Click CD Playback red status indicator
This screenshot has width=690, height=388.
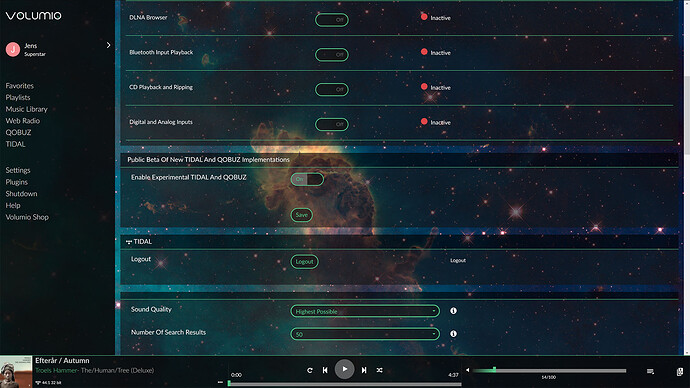point(424,87)
